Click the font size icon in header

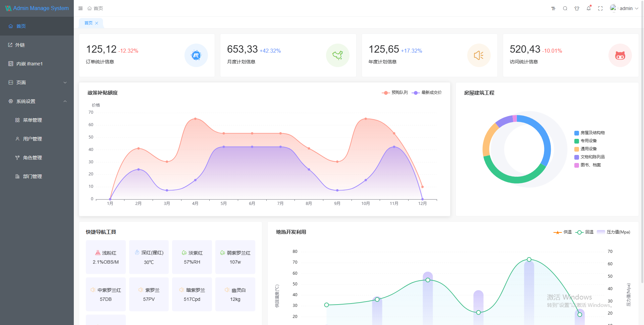(x=553, y=8)
